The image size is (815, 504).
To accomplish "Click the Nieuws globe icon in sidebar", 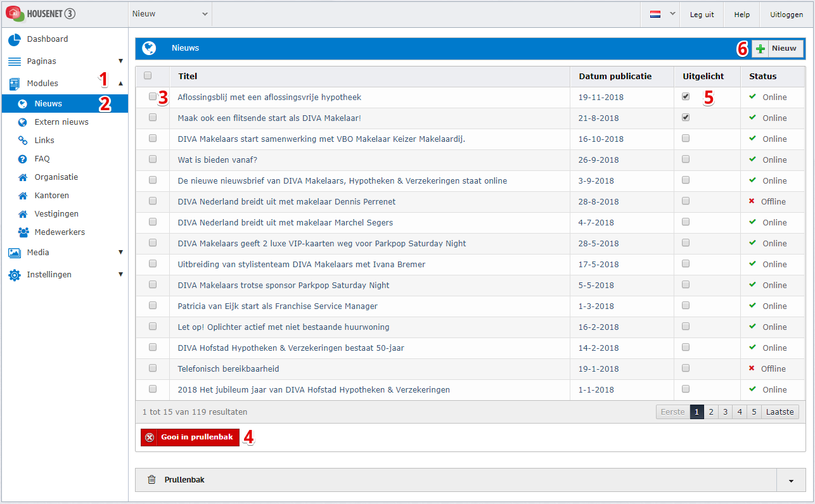I will coord(23,104).
